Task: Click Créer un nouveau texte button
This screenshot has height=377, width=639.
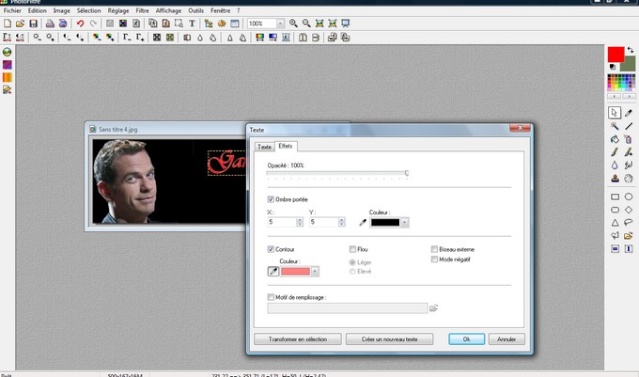Action: point(390,339)
